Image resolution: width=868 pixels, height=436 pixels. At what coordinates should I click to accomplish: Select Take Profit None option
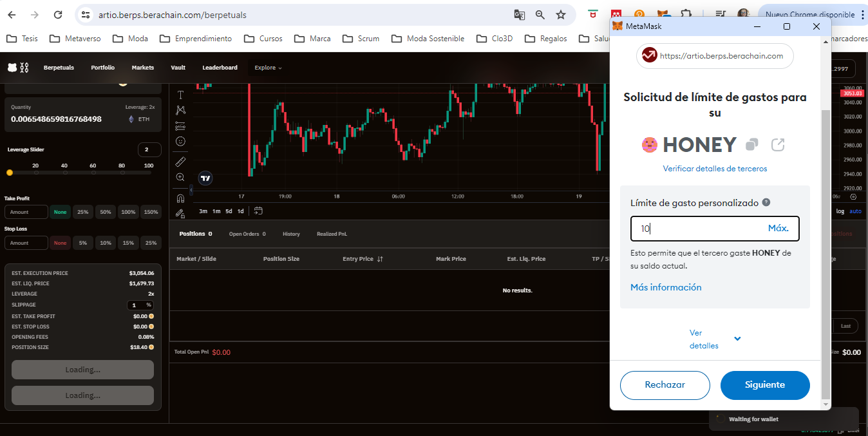click(61, 212)
